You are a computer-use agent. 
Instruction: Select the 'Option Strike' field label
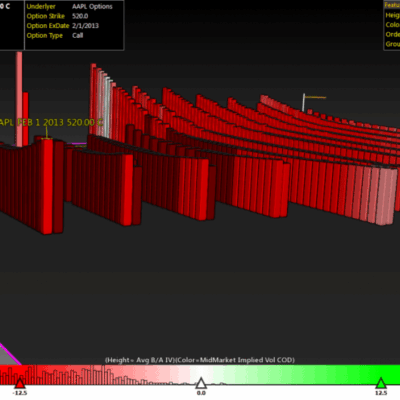[x=46, y=16]
